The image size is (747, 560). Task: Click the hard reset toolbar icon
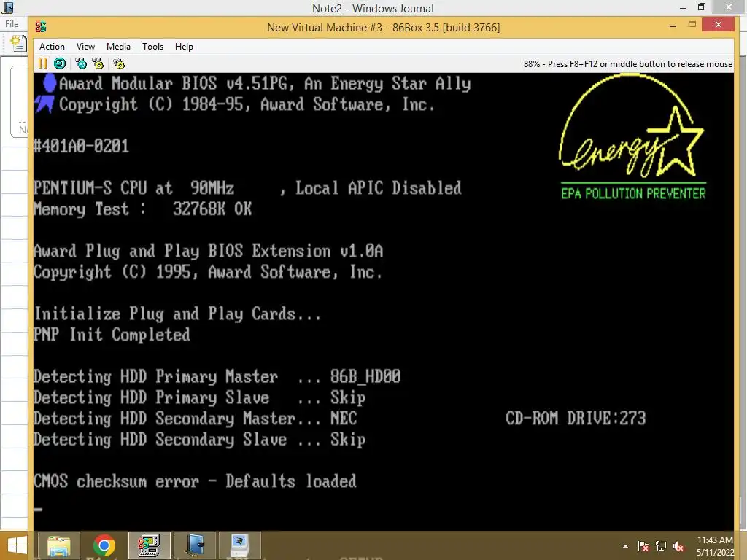[x=60, y=63]
